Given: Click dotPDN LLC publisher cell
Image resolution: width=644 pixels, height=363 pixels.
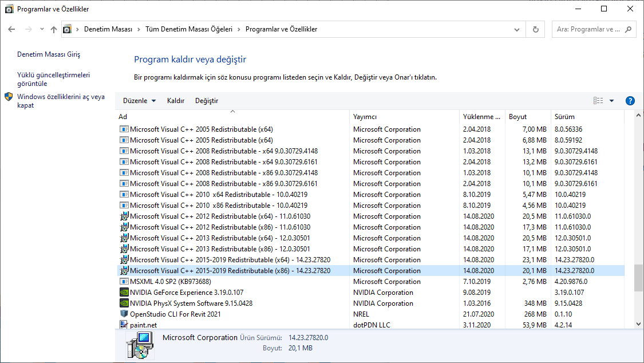Looking at the screenshot, I should point(372,325).
